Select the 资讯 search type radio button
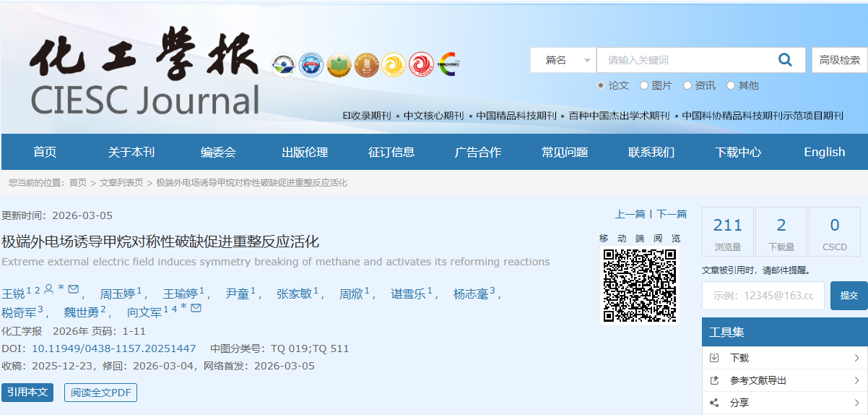This screenshot has width=868, height=415. pos(687,85)
